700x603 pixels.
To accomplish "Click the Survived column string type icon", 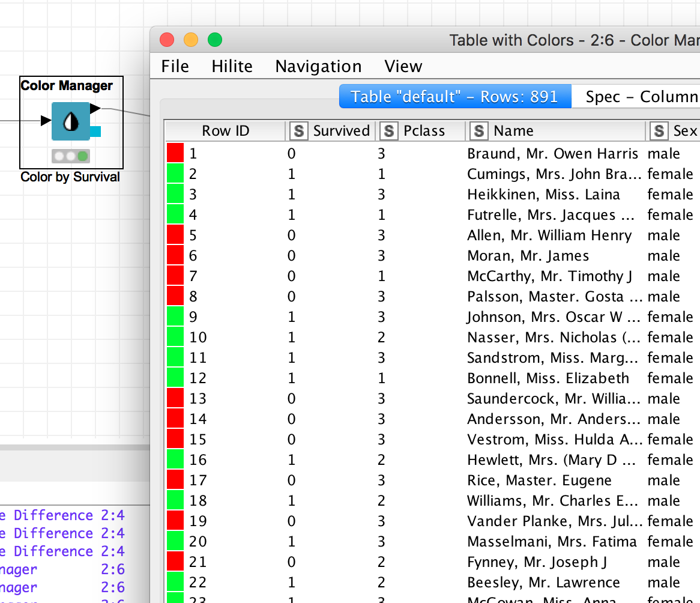I will pyautogui.click(x=298, y=131).
